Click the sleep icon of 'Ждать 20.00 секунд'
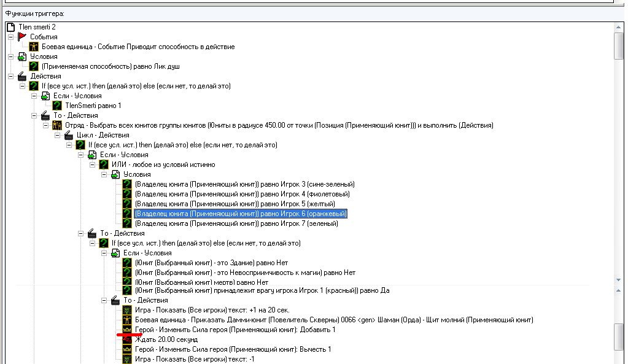This screenshot has height=364, width=628. 127,339
